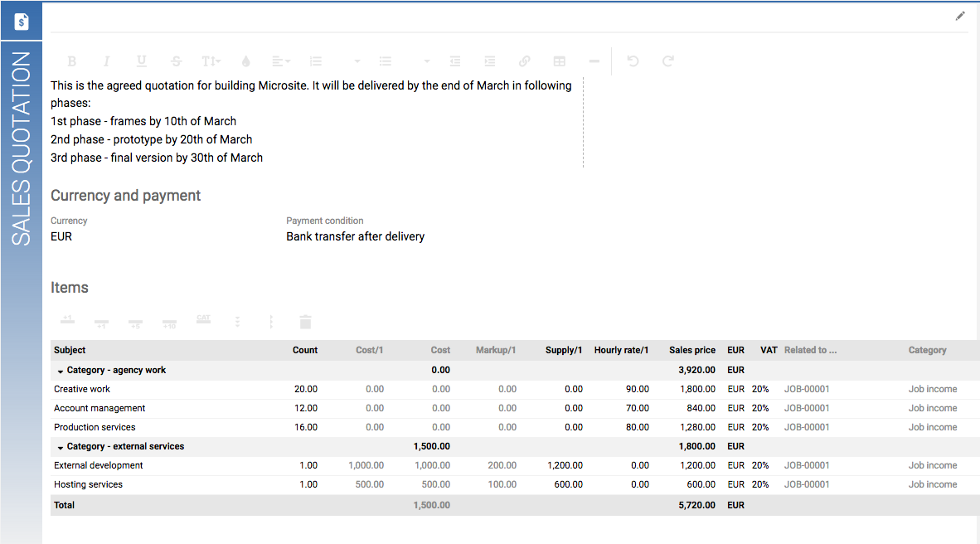The height and width of the screenshot is (544, 980).
Task: Open the bulleted list style arrow
Action: click(427, 61)
